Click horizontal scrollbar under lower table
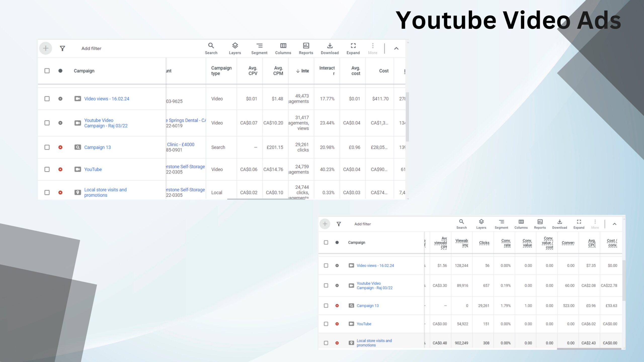The width and height of the screenshot is (644, 362). (x=589, y=349)
